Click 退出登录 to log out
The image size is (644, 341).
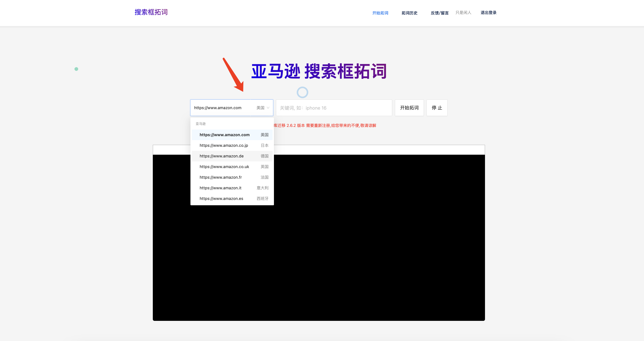(489, 12)
